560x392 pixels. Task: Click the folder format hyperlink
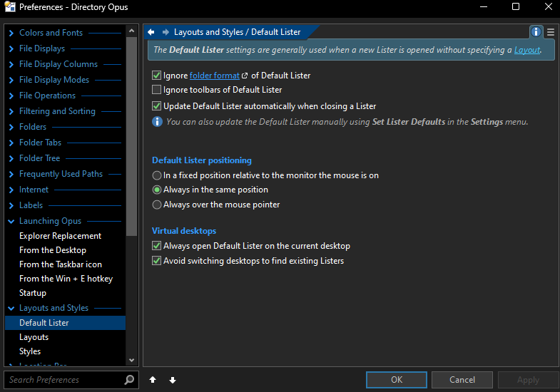214,76
